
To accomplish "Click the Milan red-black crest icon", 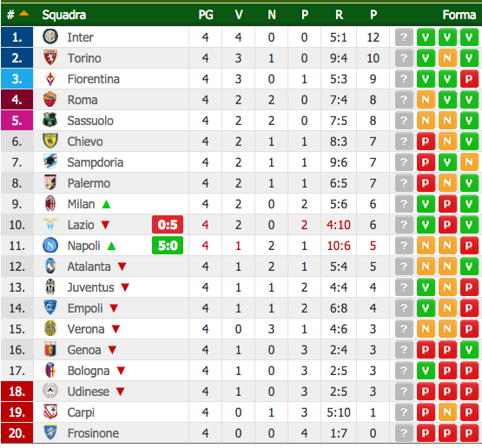I will 50,203.
